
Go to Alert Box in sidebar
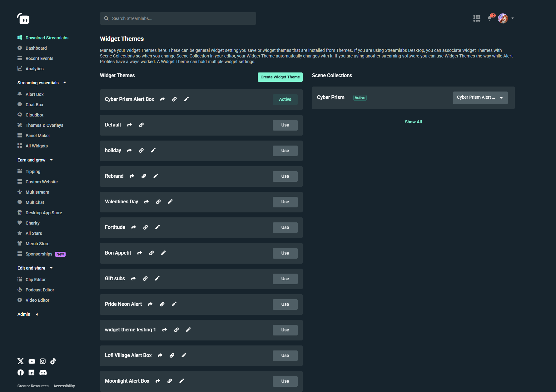34,94
